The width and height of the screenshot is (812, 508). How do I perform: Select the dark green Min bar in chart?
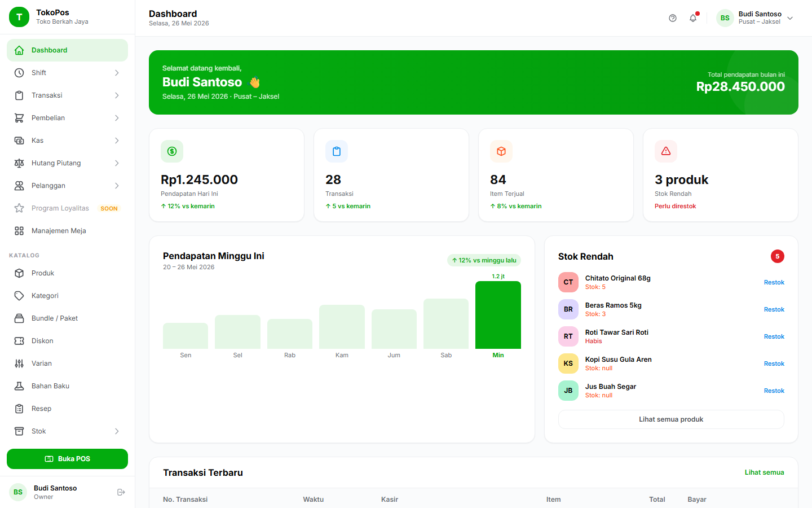pos(498,315)
